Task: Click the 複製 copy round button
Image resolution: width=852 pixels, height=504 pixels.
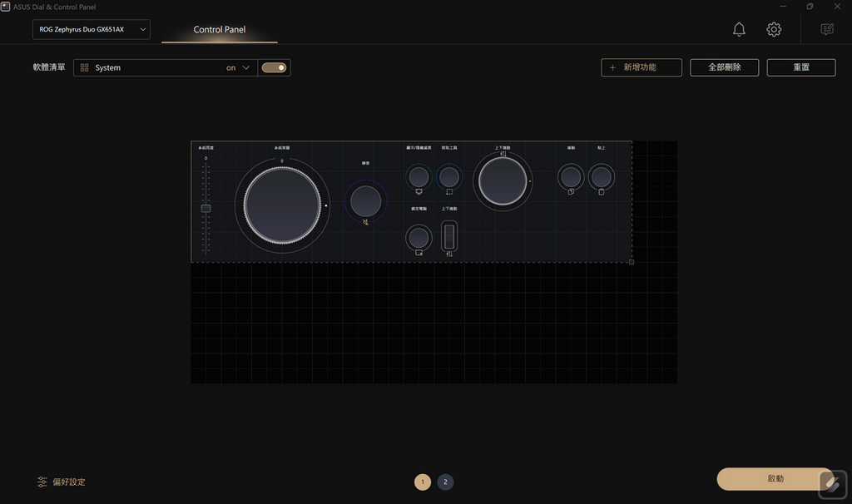Action: click(571, 176)
